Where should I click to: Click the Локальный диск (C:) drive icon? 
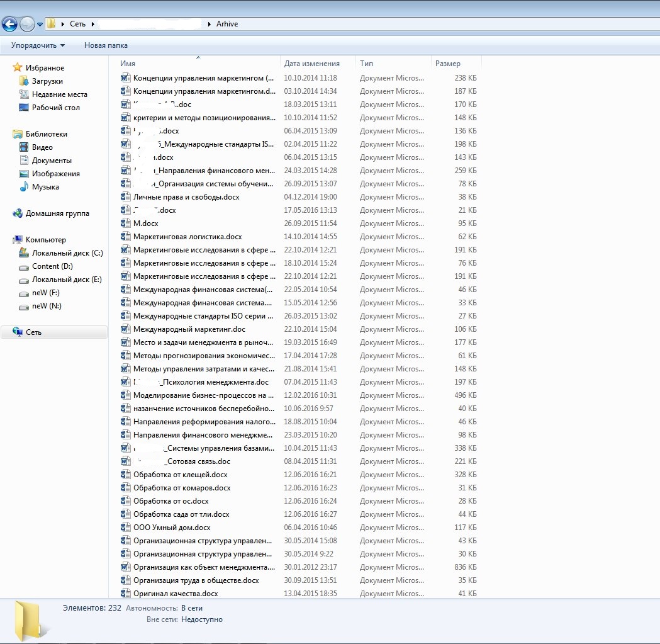pos(23,252)
